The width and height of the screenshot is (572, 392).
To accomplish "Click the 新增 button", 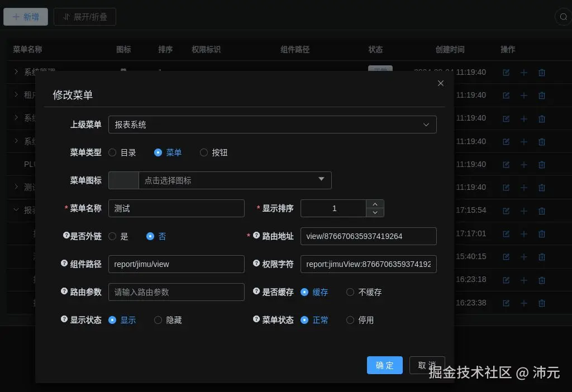I will (x=26, y=17).
